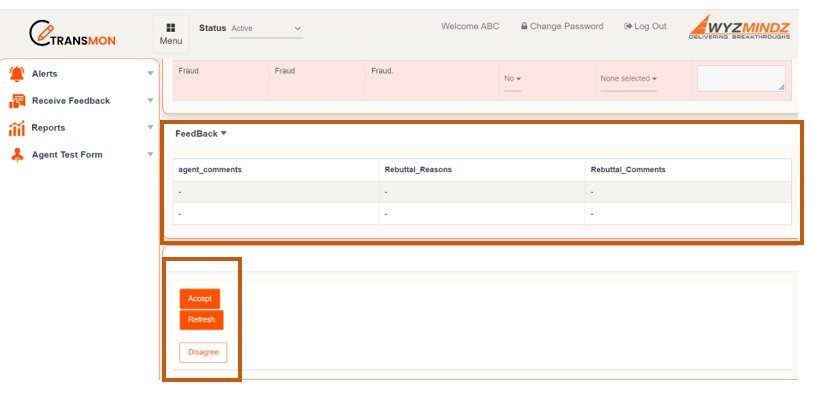Click the Reports bar chart icon

17,128
